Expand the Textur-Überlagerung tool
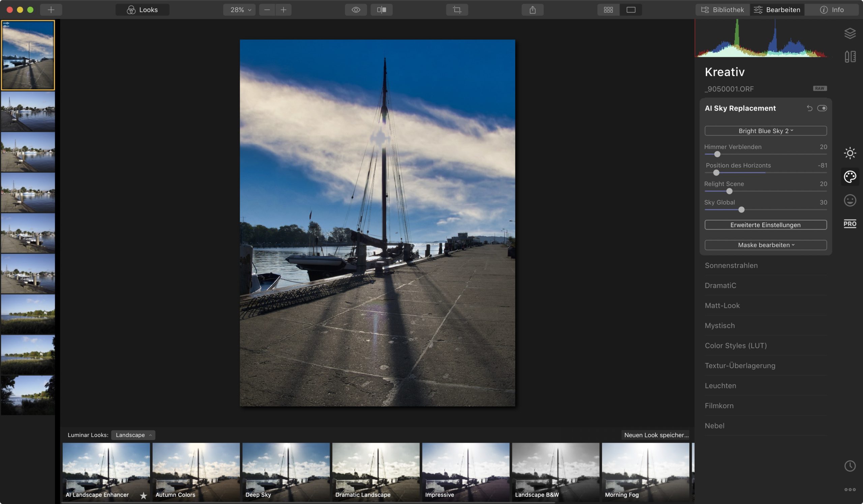This screenshot has width=863, height=504. point(766,365)
